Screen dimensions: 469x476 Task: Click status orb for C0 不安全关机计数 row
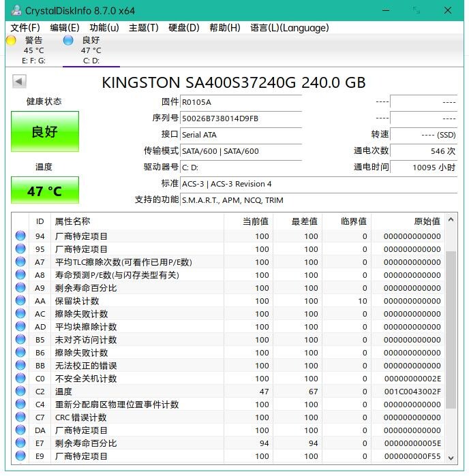(x=20, y=379)
